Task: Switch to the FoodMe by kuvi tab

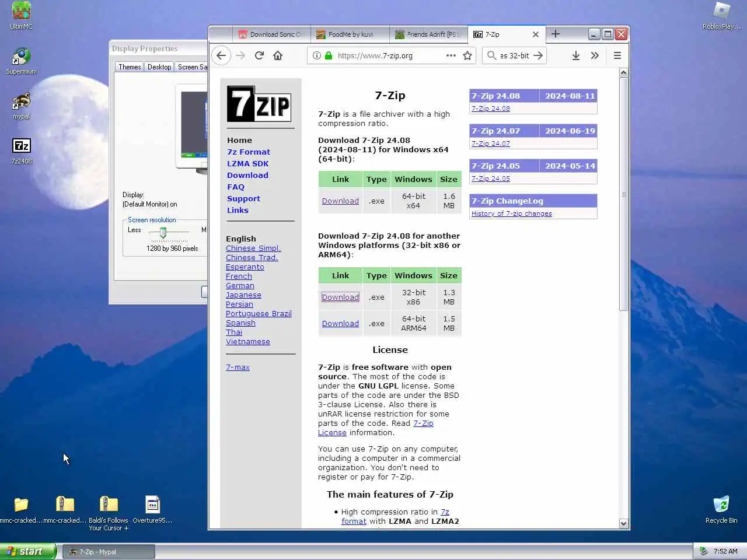Action: (349, 34)
